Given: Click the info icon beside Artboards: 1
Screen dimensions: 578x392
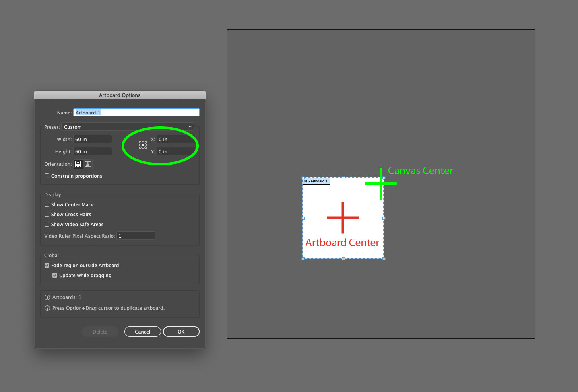Looking at the screenshot, I should (x=47, y=297).
